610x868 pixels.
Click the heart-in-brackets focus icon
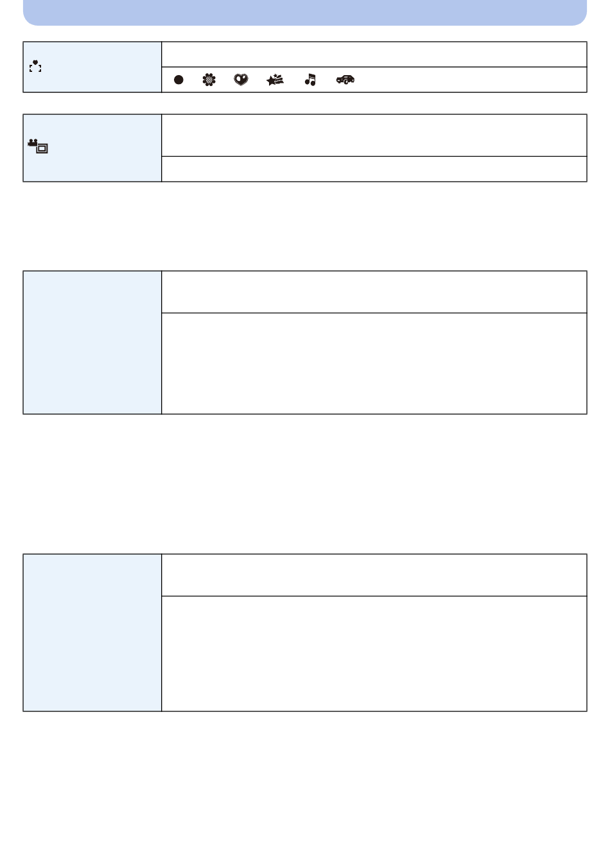point(35,66)
